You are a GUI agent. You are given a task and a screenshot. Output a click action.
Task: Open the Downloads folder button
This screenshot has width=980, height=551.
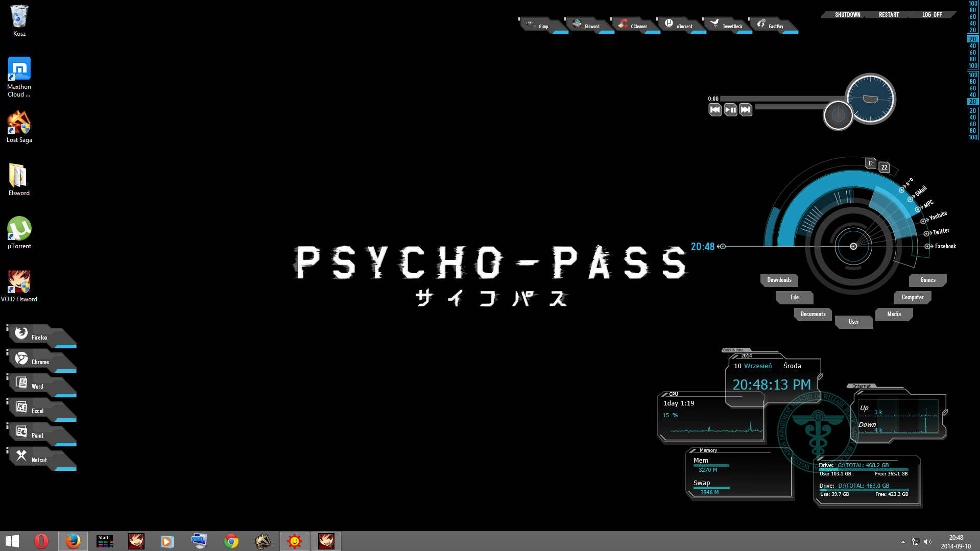tap(779, 280)
